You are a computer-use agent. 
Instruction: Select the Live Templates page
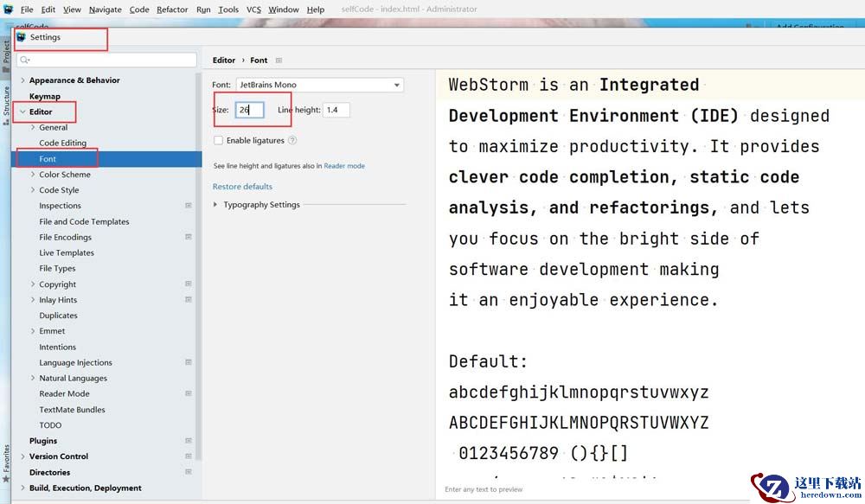click(x=67, y=252)
